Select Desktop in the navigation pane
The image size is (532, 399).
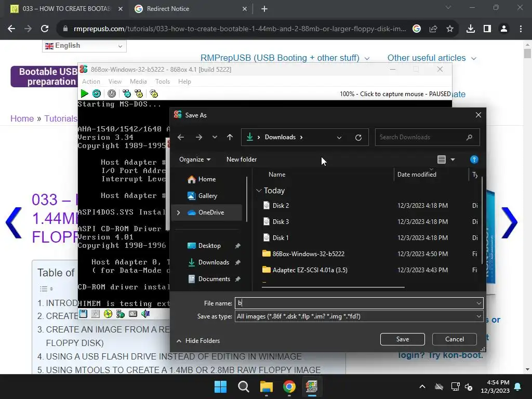pos(209,246)
